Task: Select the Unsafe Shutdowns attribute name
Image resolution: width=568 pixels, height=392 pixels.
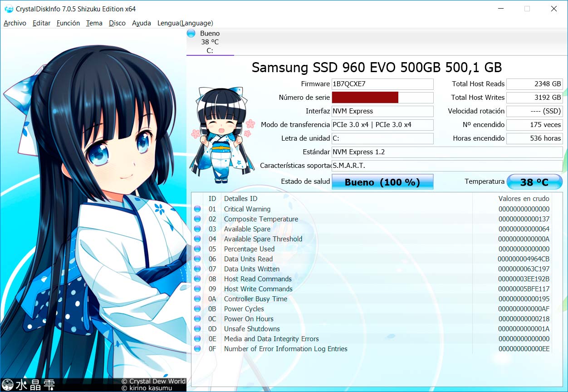Action: [252, 329]
